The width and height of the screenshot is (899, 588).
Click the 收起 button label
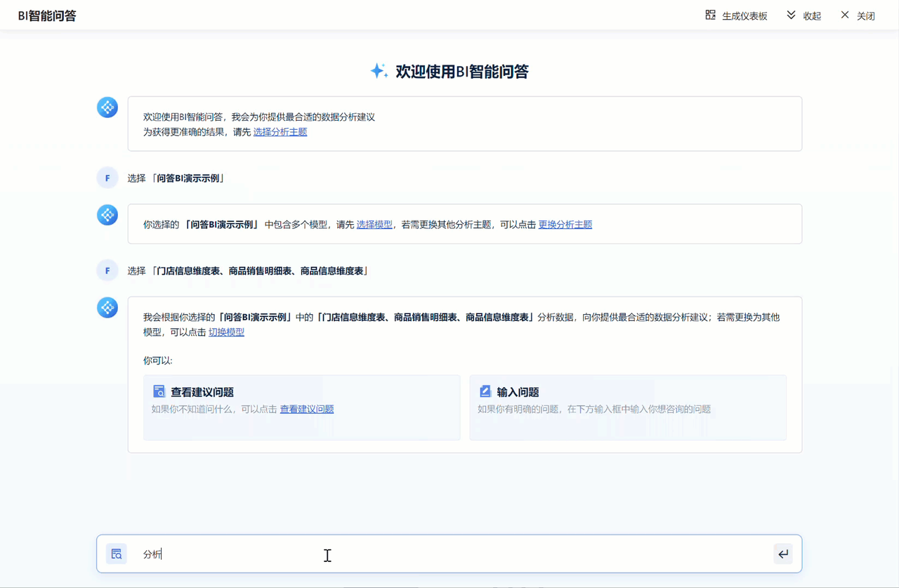coord(812,15)
